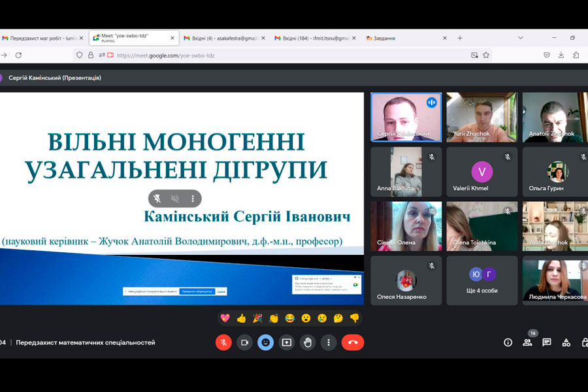Open the activities shapes icon

[x=566, y=342]
